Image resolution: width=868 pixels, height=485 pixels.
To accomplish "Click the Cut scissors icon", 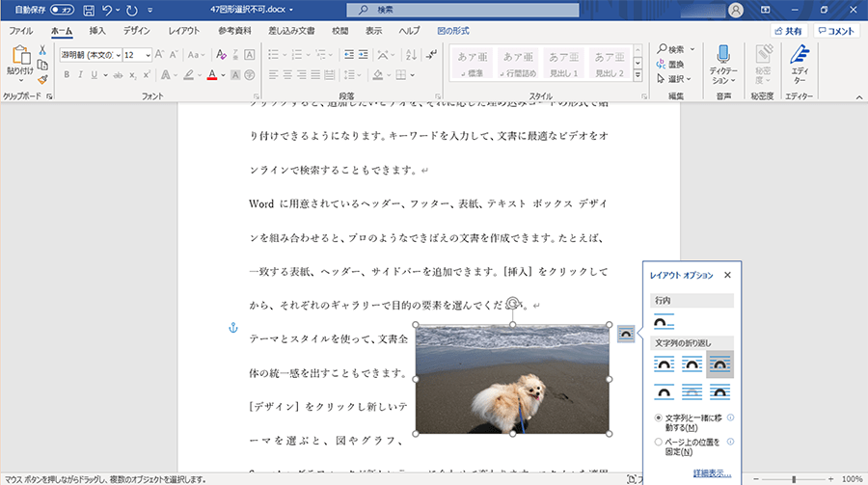I will (42, 50).
